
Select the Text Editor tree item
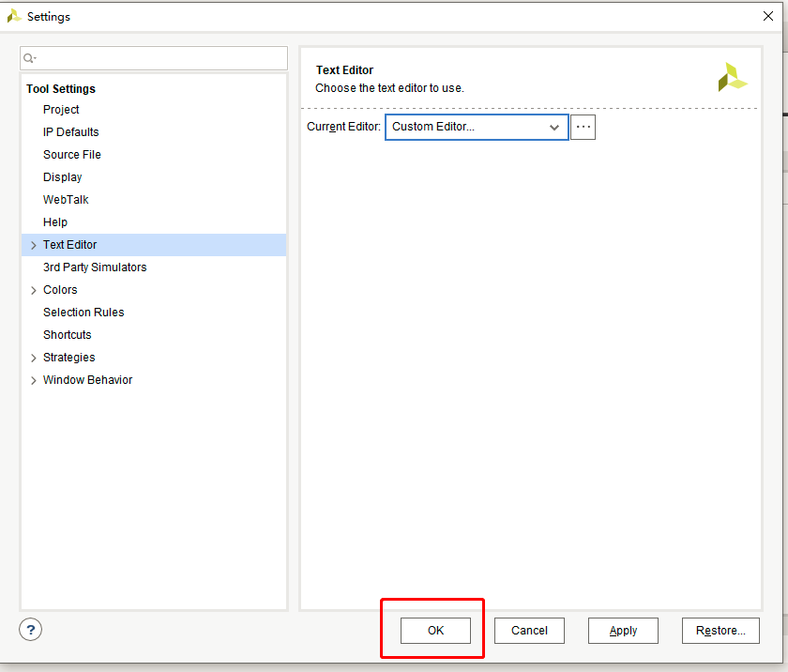(x=154, y=245)
